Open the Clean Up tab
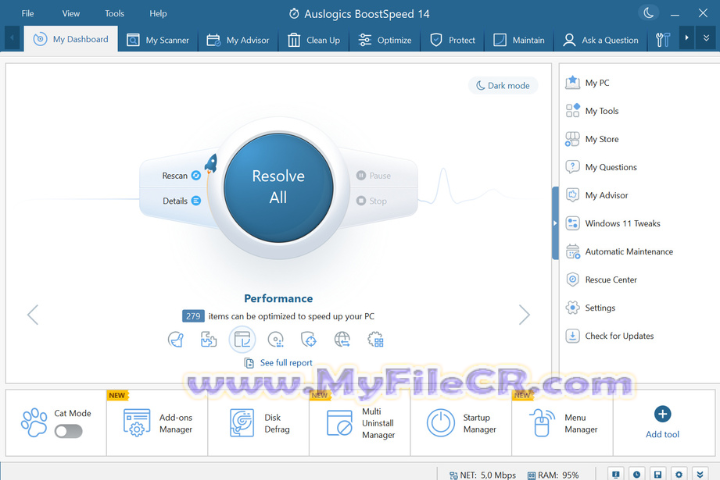The image size is (720, 480). click(x=314, y=40)
